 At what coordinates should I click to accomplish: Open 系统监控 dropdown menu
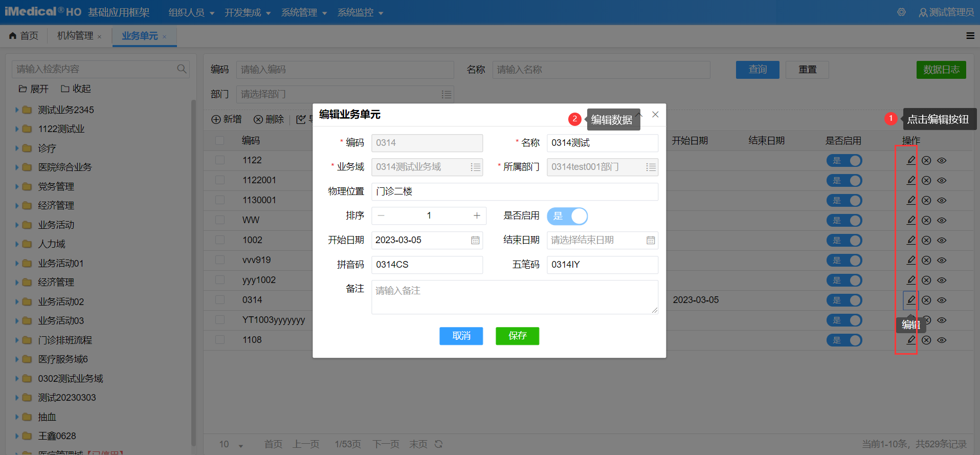pos(360,12)
